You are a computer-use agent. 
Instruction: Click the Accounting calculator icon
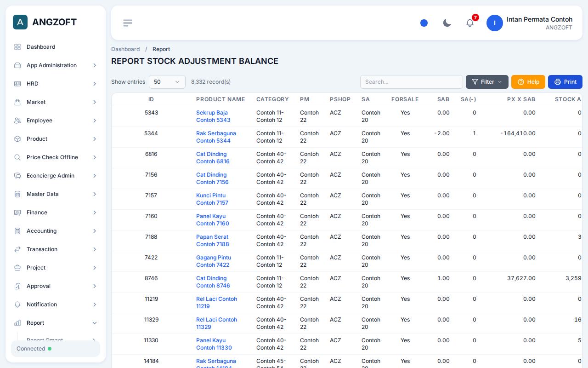tap(17, 231)
